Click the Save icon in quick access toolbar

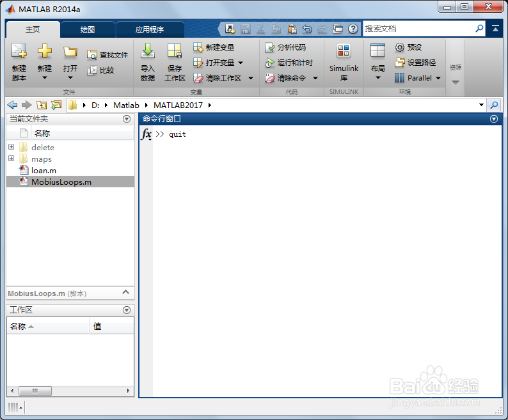tap(246, 29)
